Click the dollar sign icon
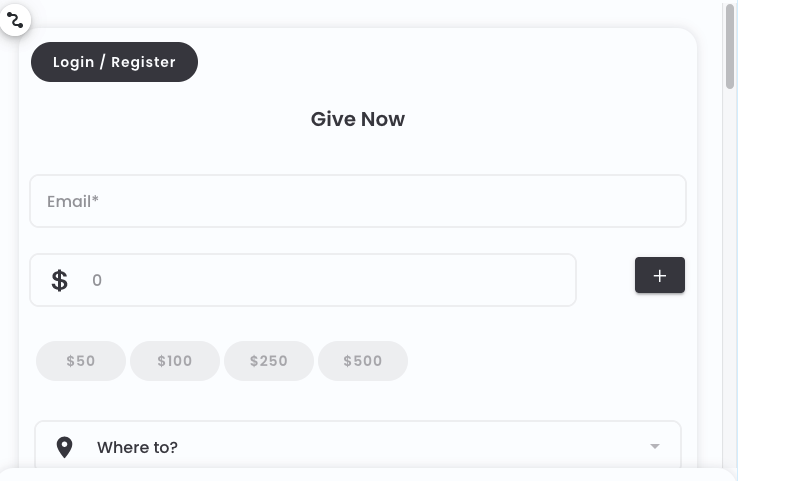This screenshot has height=481, width=785. pos(60,280)
